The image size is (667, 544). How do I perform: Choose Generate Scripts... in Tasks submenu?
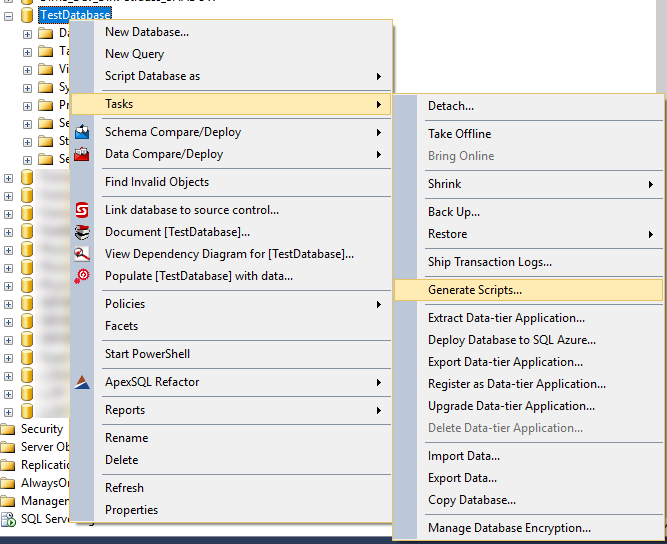click(x=528, y=290)
